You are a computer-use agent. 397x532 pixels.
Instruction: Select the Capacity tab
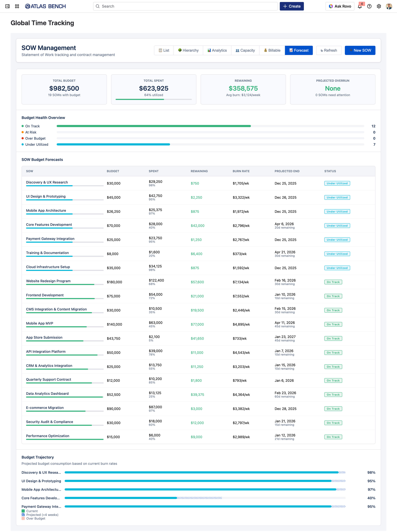245,50
